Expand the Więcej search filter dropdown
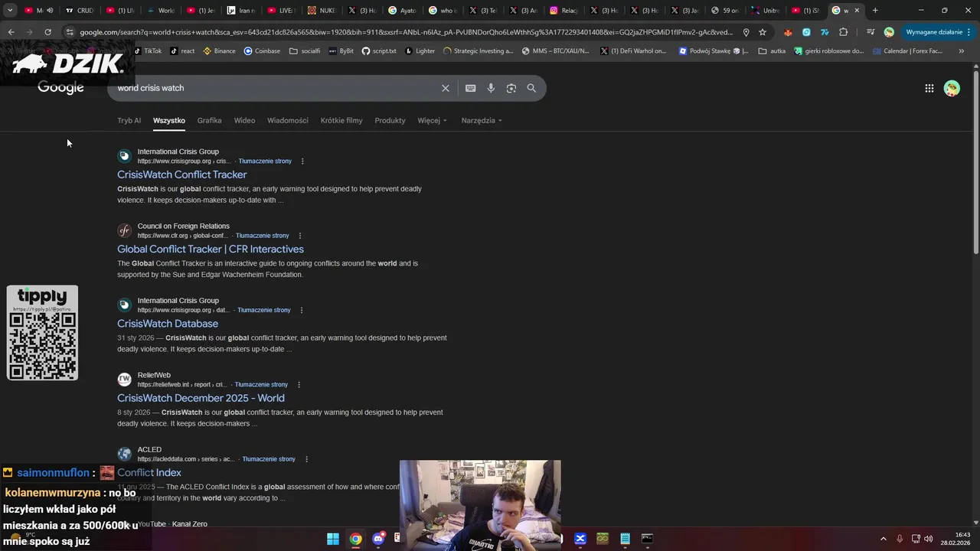 pyautogui.click(x=433, y=120)
